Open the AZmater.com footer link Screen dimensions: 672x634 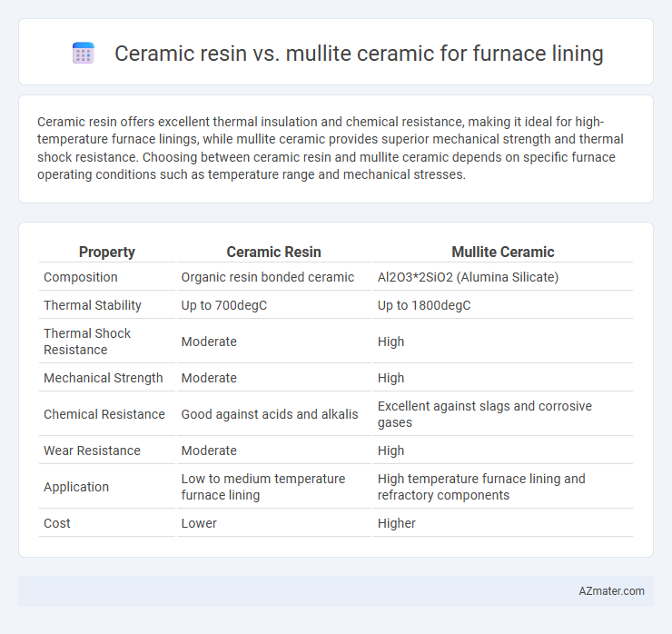[x=611, y=591]
